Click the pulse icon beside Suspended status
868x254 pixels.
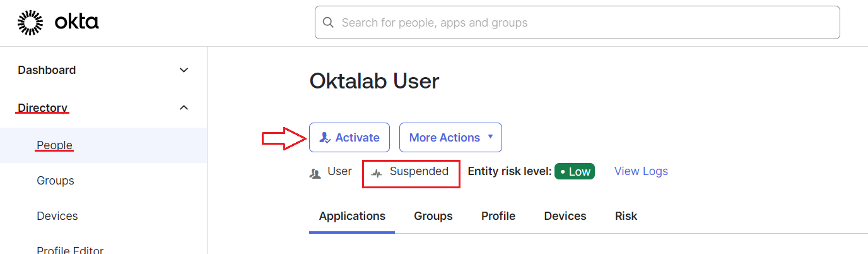click(x=377, y=172)
